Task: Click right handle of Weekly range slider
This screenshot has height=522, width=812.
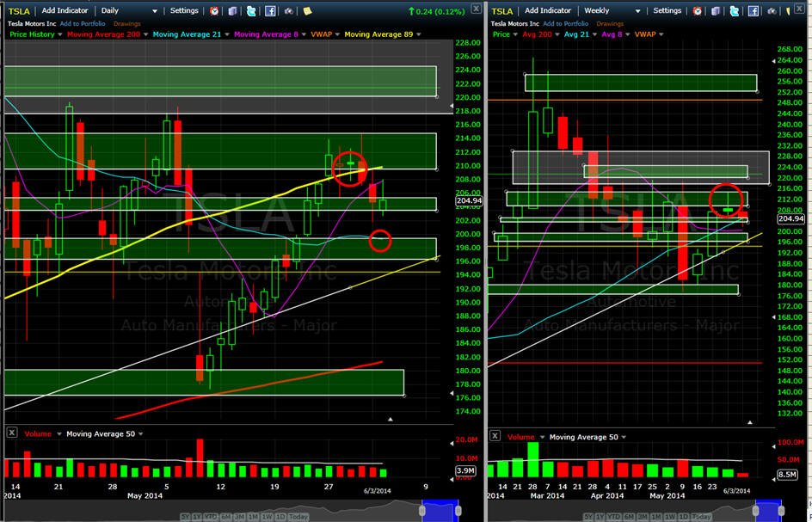Action: point(779,511)
